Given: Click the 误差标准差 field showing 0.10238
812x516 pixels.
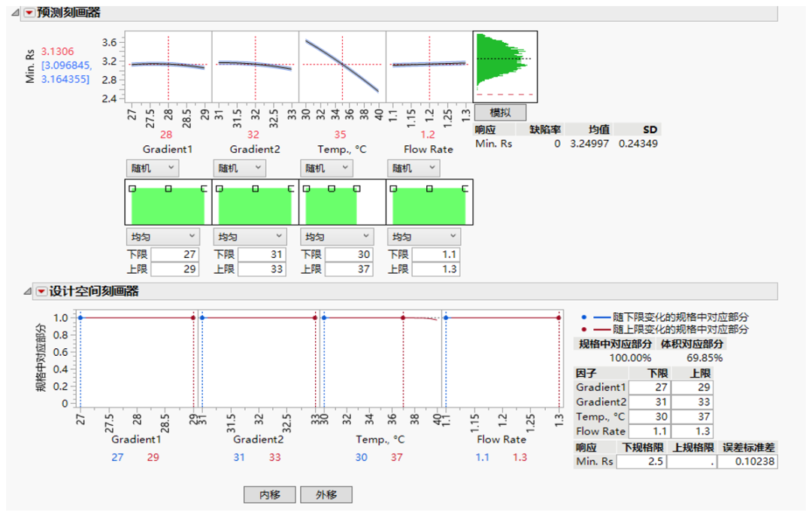Looking at the screenshot, I should [x=748, y=462].
